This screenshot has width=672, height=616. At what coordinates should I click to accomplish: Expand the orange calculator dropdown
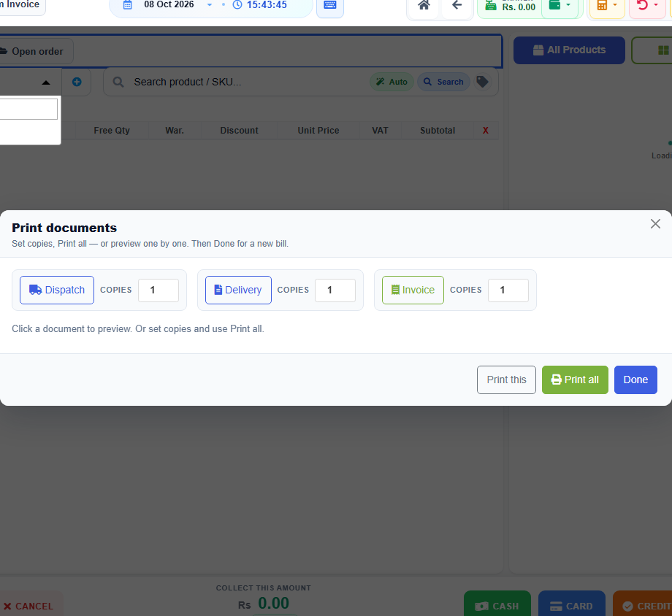pyautogui.click(x=607, y=6)
